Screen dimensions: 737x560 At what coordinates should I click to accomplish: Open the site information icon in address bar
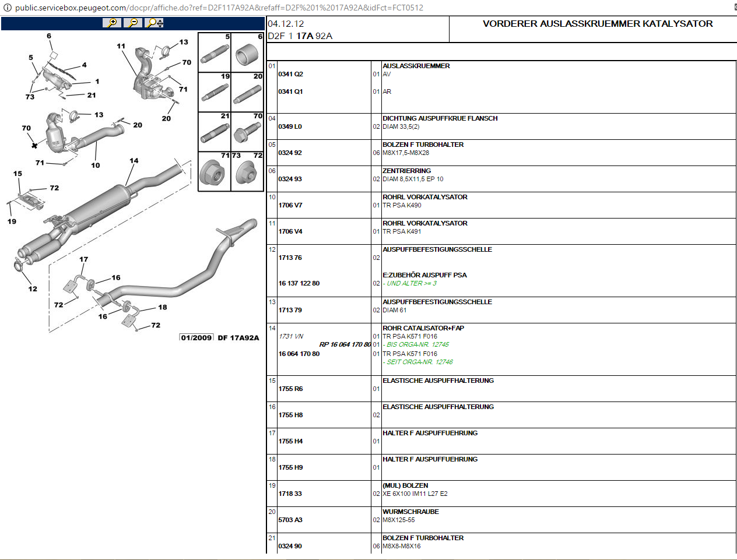pyautogui.click(x=8, y=8)
